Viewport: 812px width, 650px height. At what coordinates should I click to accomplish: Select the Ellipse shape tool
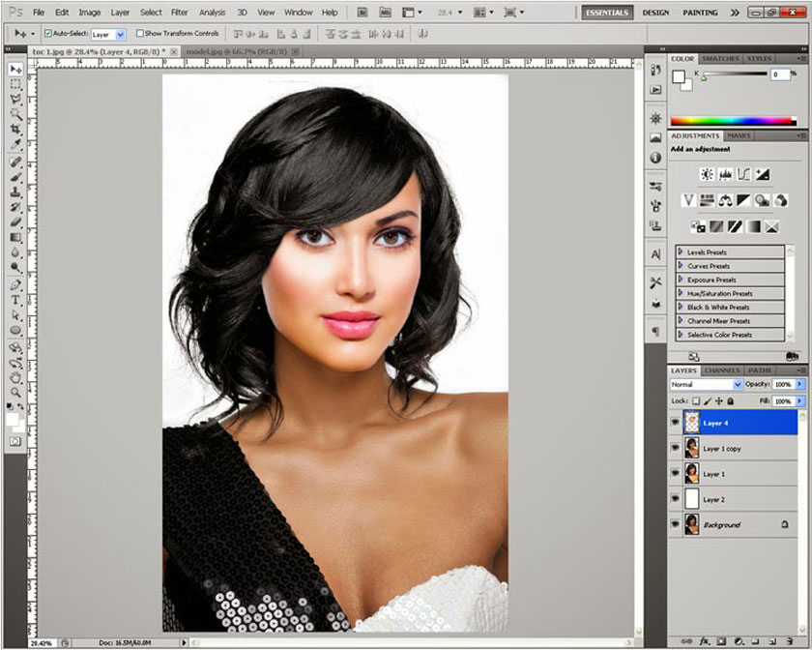click(x=15, y=330)
